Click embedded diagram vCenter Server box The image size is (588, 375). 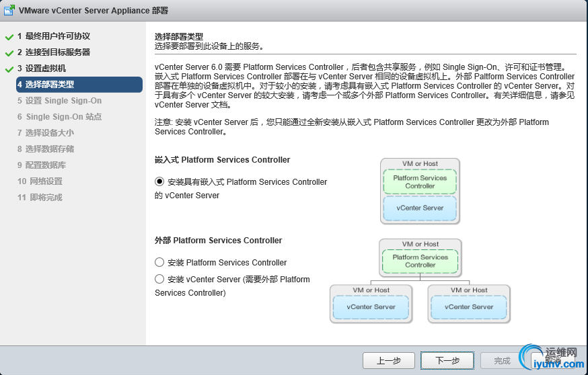click(420, 208)
